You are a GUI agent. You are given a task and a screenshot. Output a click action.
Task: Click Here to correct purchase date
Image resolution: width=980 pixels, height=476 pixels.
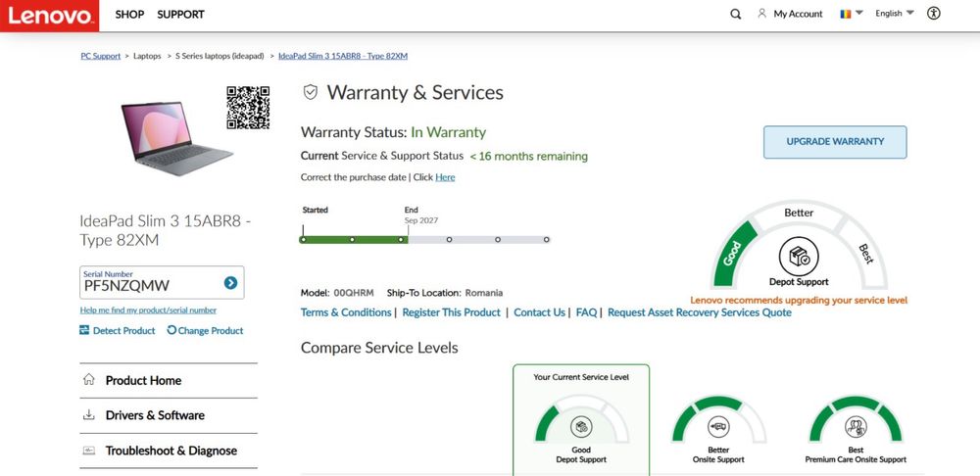[x=445, y=177]
